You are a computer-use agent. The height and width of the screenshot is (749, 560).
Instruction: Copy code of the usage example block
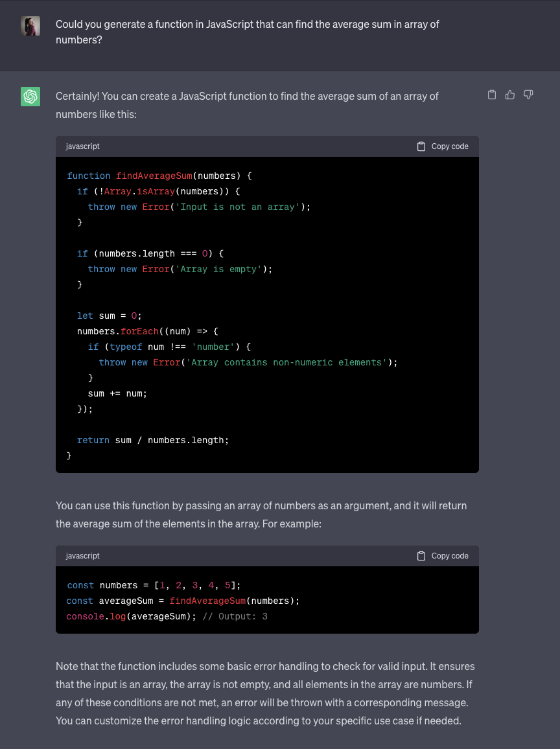point(443,555)
